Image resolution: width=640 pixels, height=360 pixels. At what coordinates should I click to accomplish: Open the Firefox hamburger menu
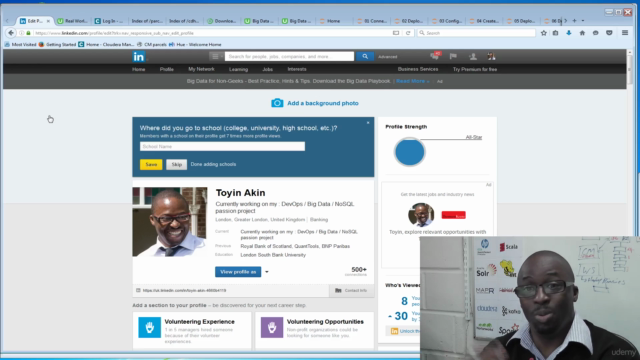click(x=625, y=33)
